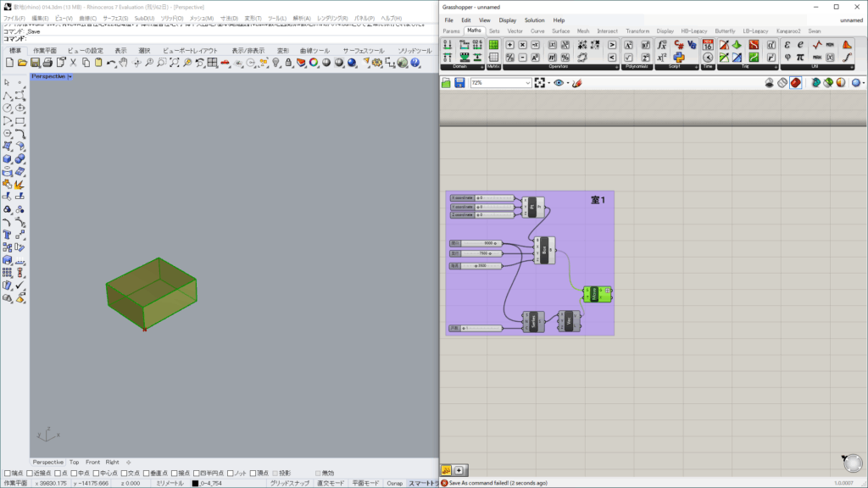Click the Save file icon in Grasshopper toolbar

(459, 83)
